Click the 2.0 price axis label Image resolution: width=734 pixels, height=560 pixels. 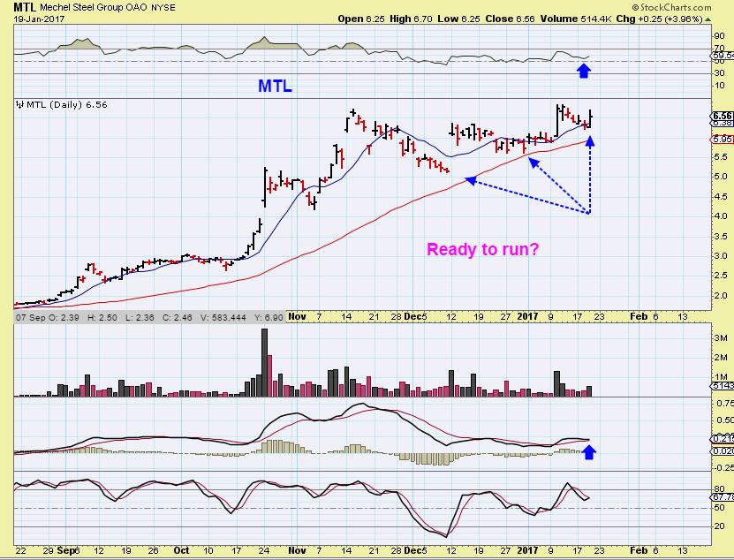pos(721,295)
